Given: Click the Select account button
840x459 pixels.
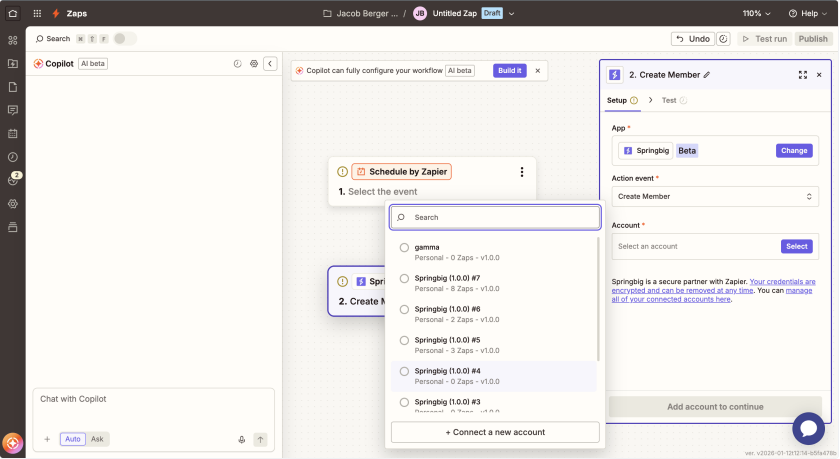Looking at the screenshot, I should tap(797, 246).
